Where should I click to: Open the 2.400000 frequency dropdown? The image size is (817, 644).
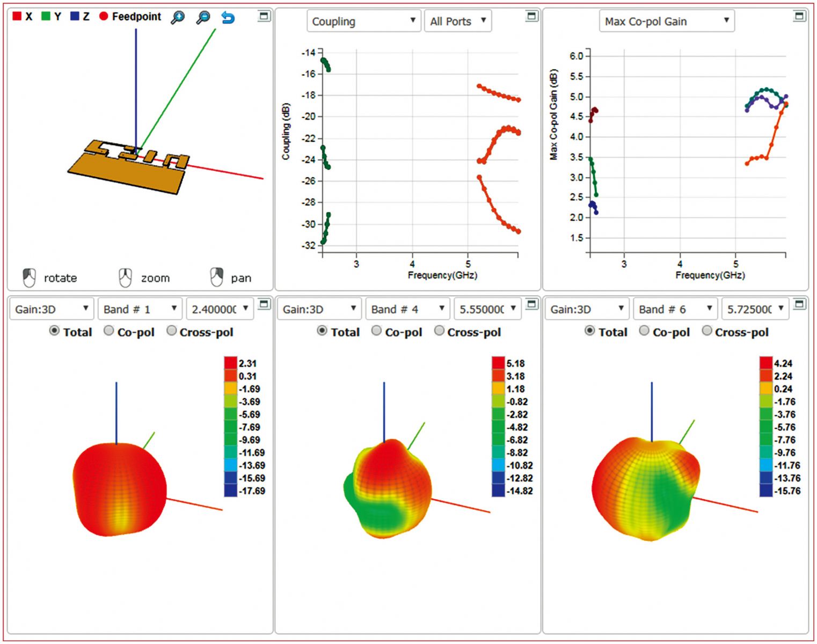(x=220, y=309)
